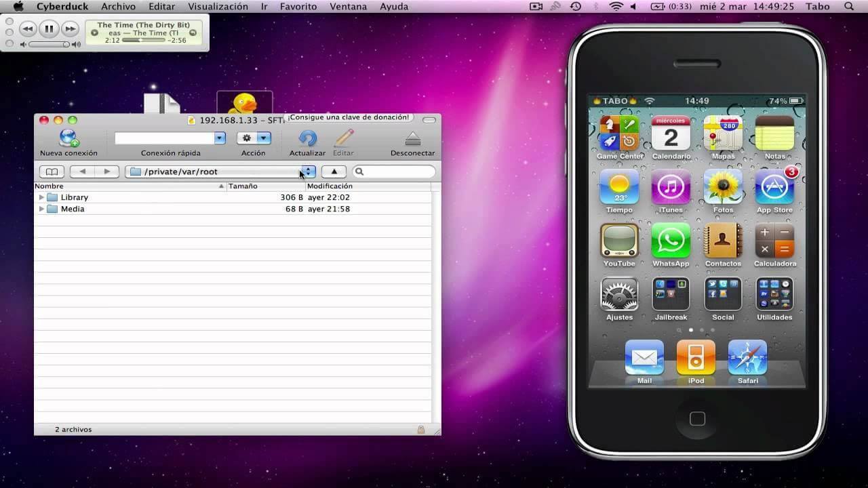
Task: Open Safari in the iPhone dock
Action: tap(747, 357)
